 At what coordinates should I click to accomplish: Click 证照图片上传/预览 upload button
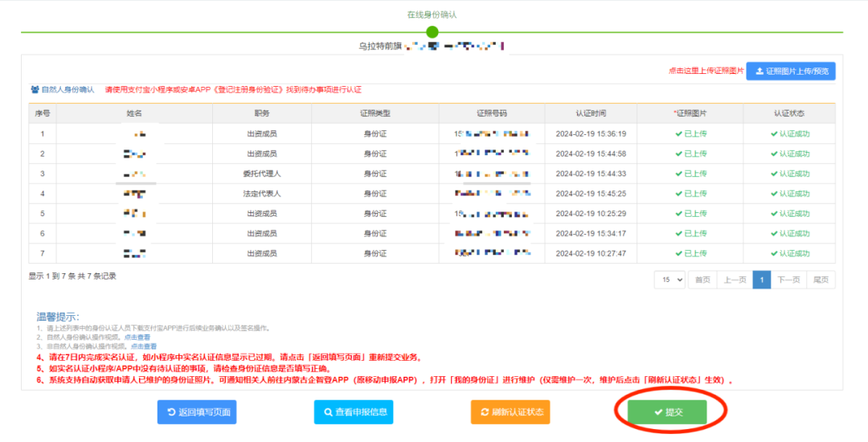tap(791, 71)
